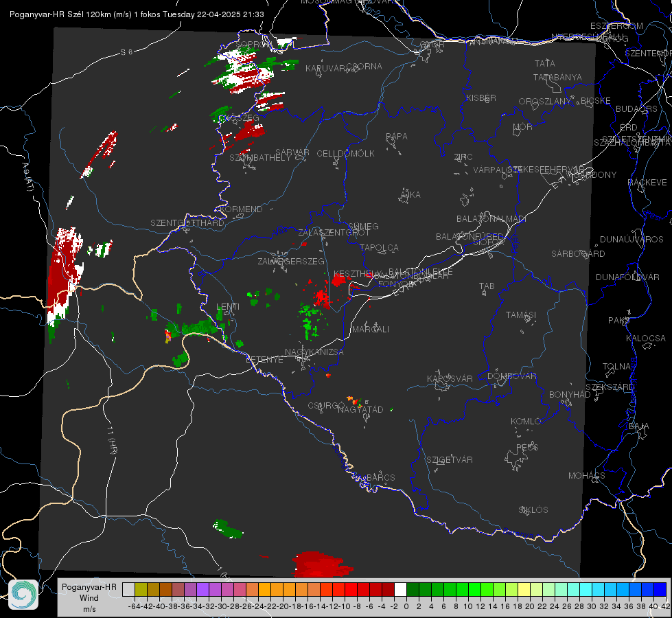
Task: Click the 'LENTI' city label
Action: pos(228,307)
